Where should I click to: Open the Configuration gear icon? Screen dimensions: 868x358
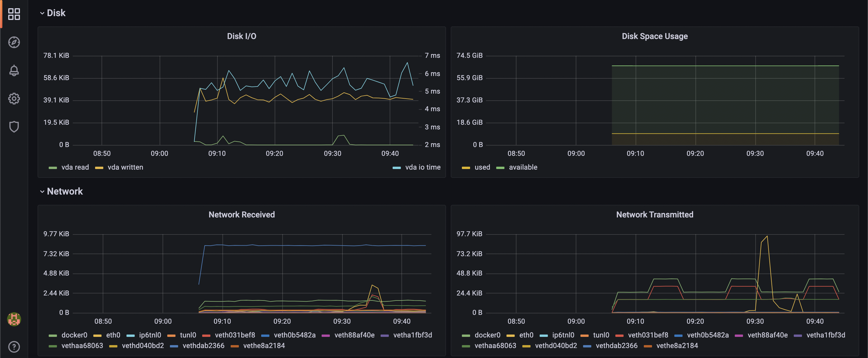pos(14,98)
